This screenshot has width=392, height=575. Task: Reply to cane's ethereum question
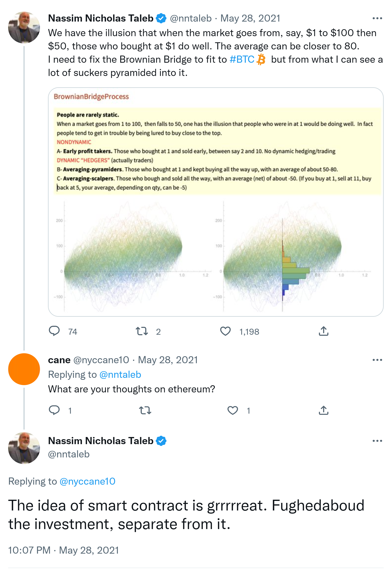(x=54, y=410)
